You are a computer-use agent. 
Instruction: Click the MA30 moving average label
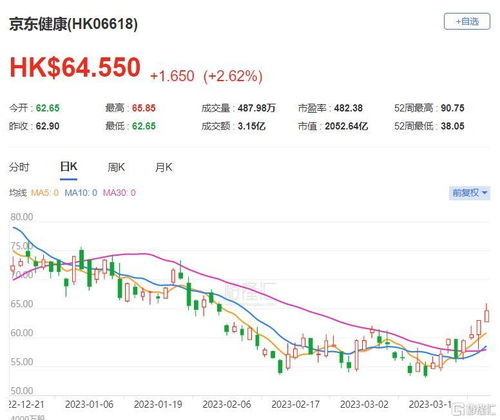tap(119, 193)
